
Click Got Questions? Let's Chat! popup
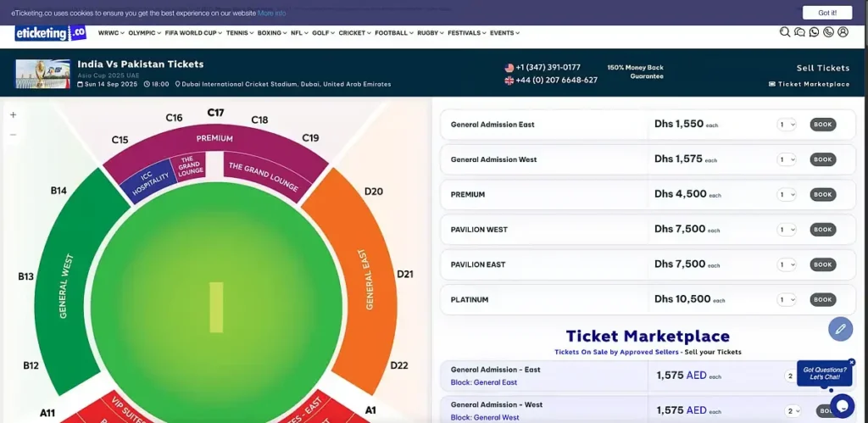pos(824,374)
